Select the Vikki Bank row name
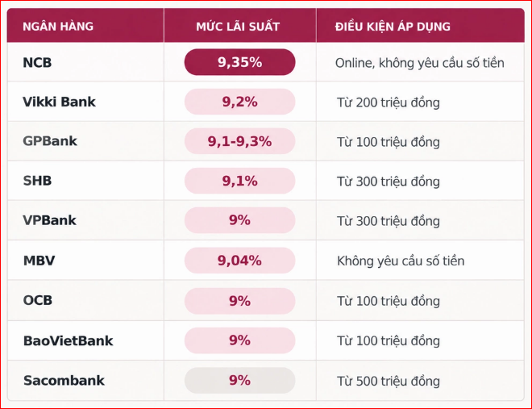This screenshot has height=409, width=532. click(x=59, y=102)
